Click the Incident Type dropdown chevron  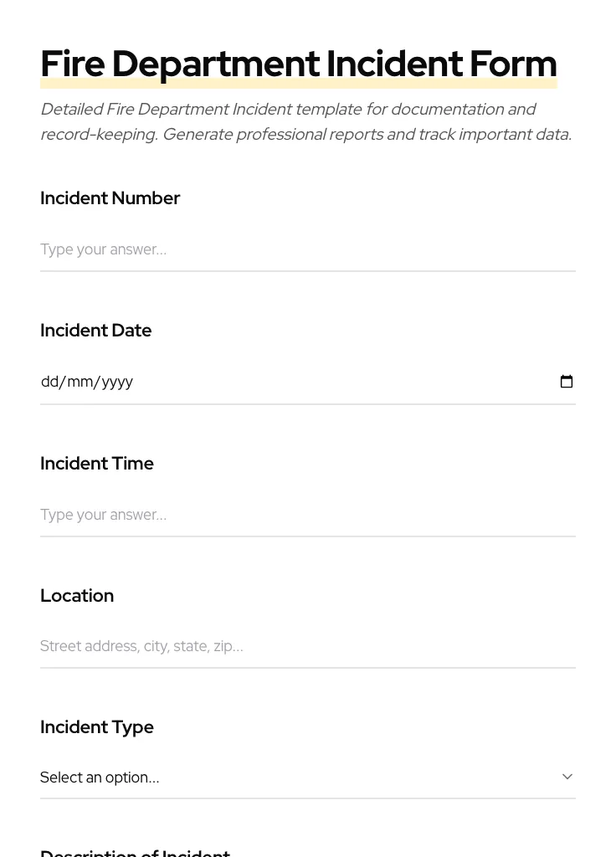click(x=567, y=776)
